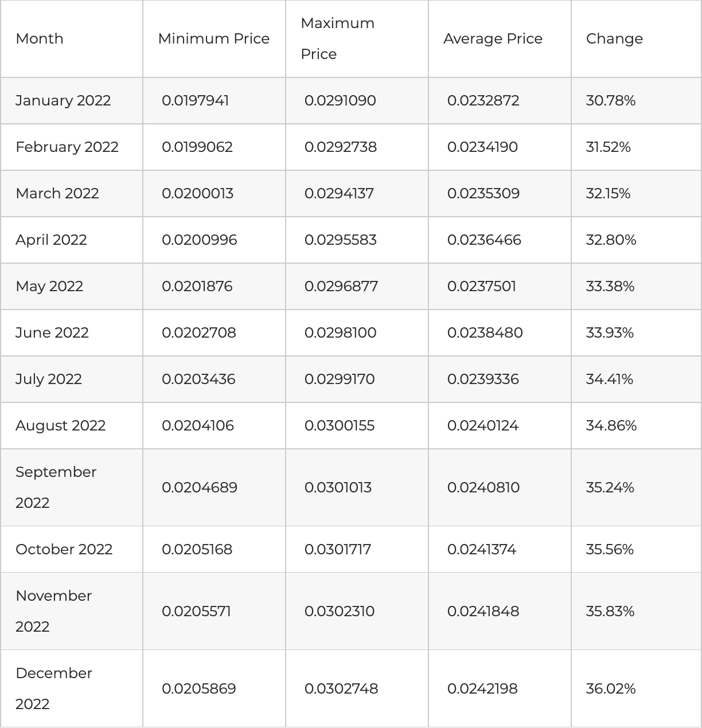Click October 2022 minimum price 0.0205168
The width and height of the screenshot is (702, 728).
[197, 549]
